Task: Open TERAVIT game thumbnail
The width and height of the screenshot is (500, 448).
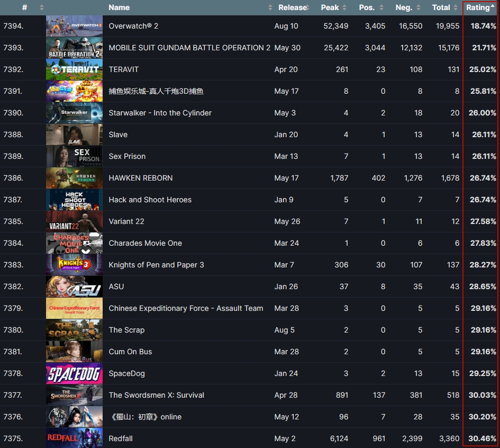Action: pyautogui.click(x=74, y=69)
